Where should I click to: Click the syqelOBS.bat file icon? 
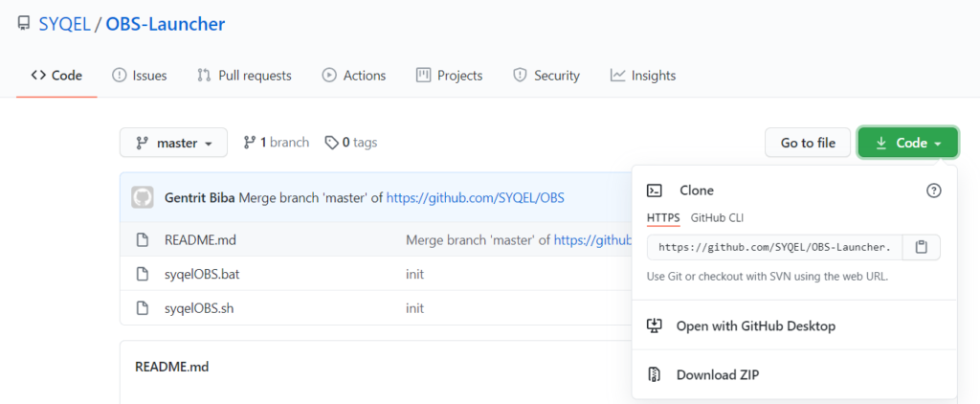click(143, 274)
